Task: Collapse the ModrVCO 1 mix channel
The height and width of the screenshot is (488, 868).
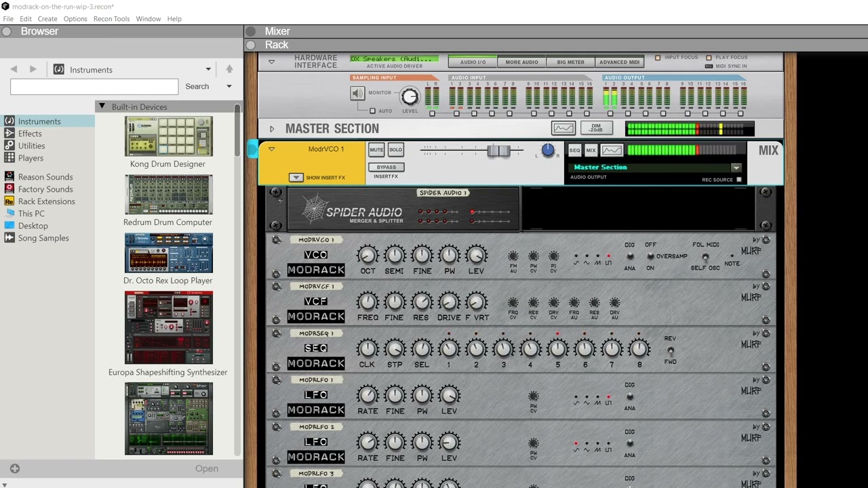Action: (x=272, y=149)
